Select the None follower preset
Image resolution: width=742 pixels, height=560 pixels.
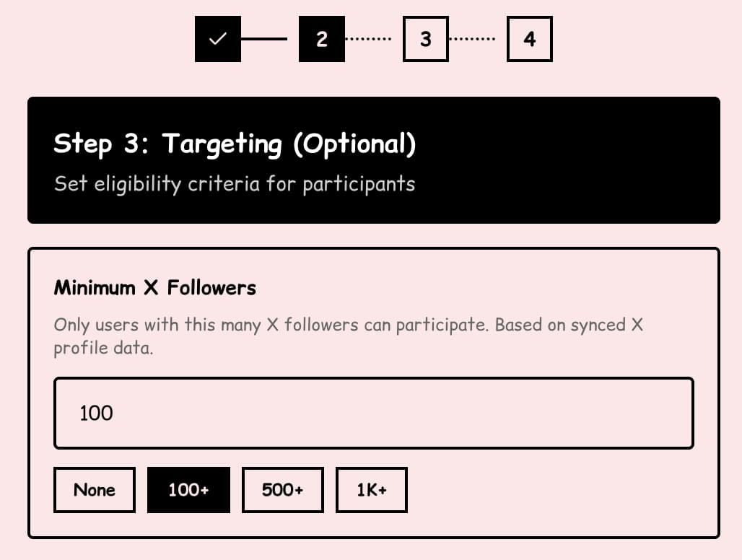point(95,490)
